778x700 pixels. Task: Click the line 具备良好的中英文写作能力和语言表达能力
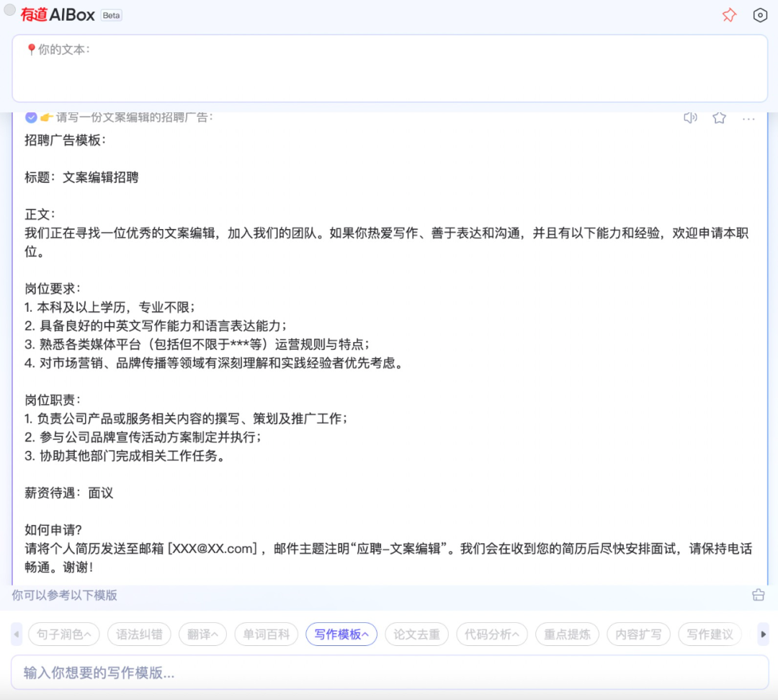156,326
